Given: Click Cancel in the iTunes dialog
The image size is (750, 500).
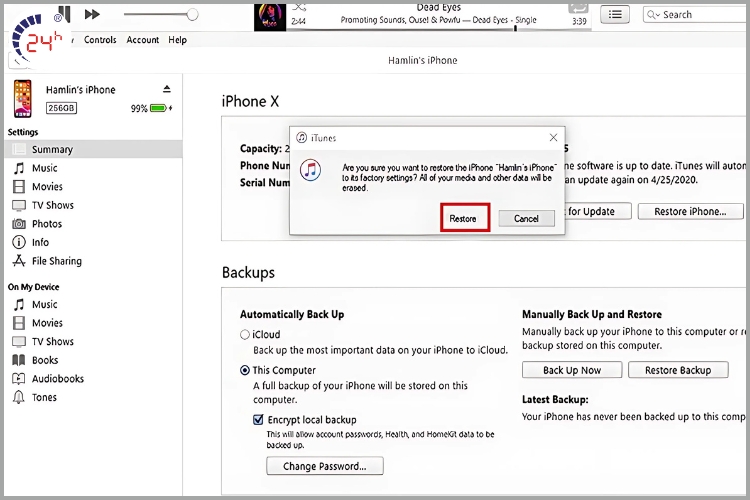Looking at the screenshot, I should click(527, 219).
